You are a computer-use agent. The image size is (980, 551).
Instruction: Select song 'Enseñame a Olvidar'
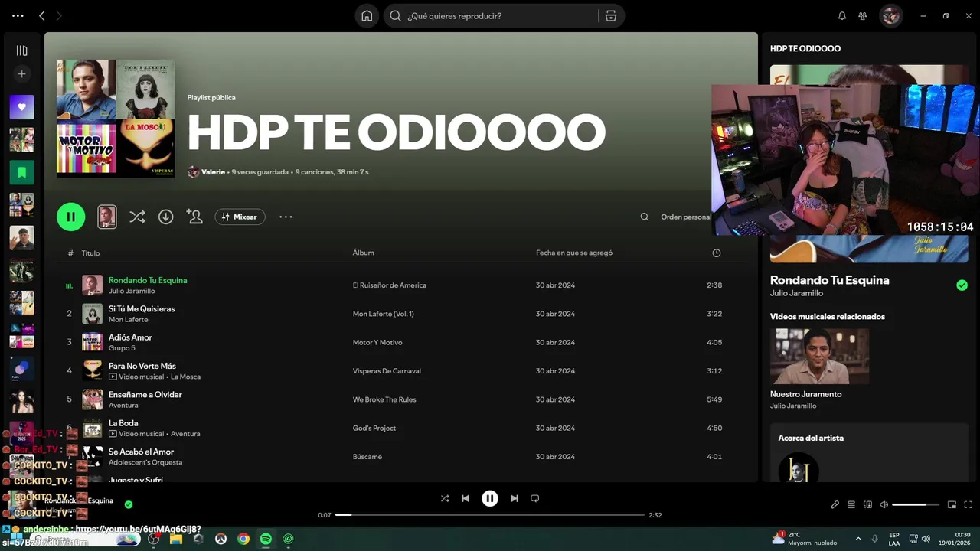145,395
